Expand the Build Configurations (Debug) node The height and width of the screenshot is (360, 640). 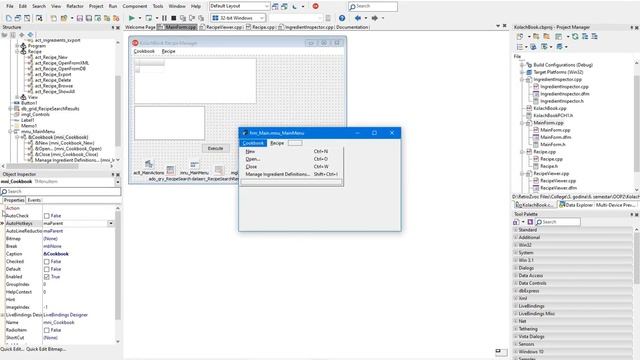(x=522, y=64)
